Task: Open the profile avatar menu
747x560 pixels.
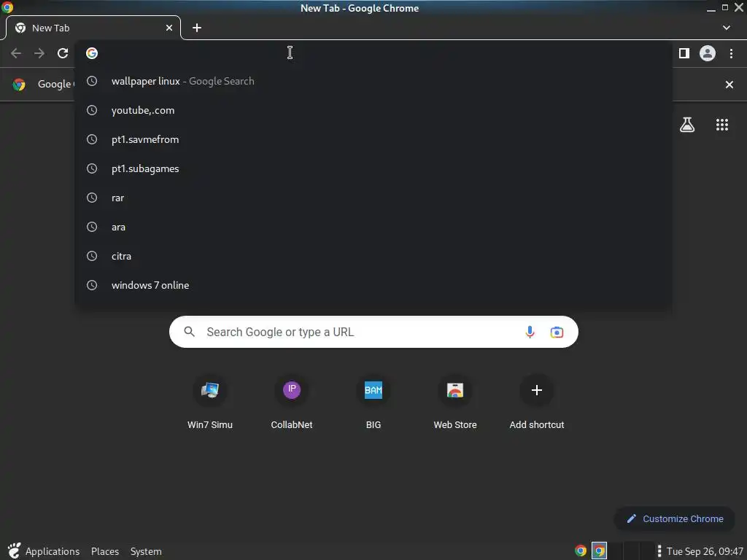Action: 708,53
